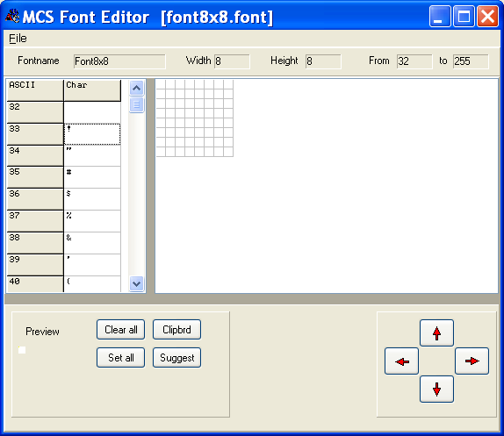Click the character list scroll down arrow
Image resolution: width=504 pixels, height=436 pixels.
pos(137,284)
